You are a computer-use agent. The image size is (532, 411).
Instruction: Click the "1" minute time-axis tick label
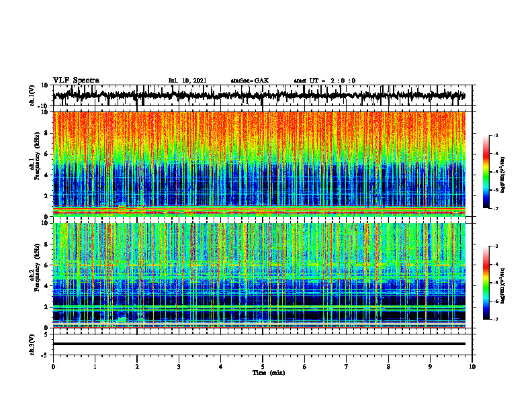coord(95,367)
